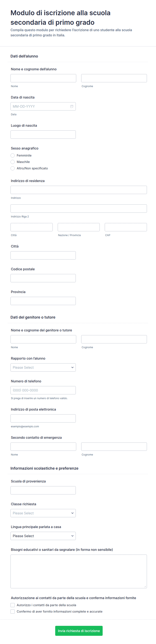
Task: Click the Scuola di provenienza field
Action: coord(43,490)
